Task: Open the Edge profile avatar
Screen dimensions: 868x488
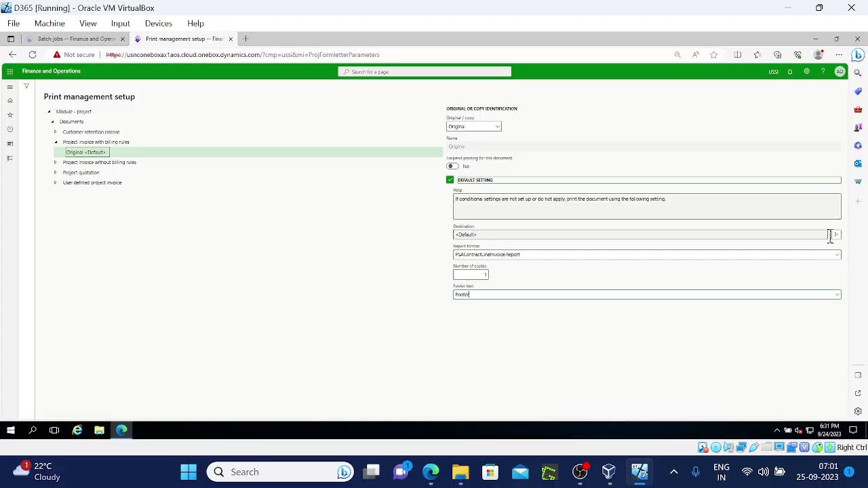Action: [818, 55]
